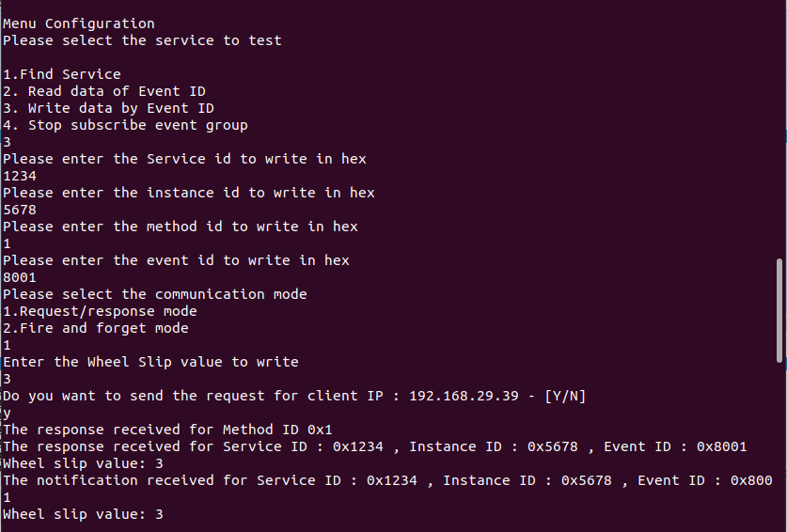Click the '2. Read data of Event ID' line
Image resolution: width=787 pixels, height=532 pixels.
[x=103, y=91]
